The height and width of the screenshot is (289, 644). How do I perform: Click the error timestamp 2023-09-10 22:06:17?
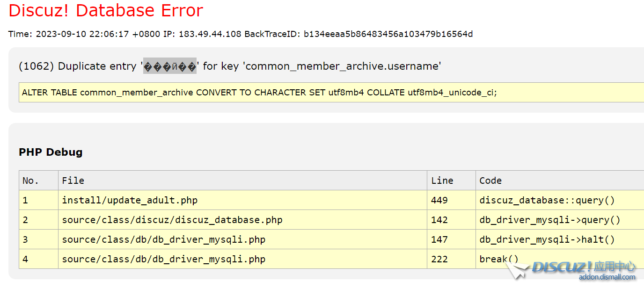point(82,34)
